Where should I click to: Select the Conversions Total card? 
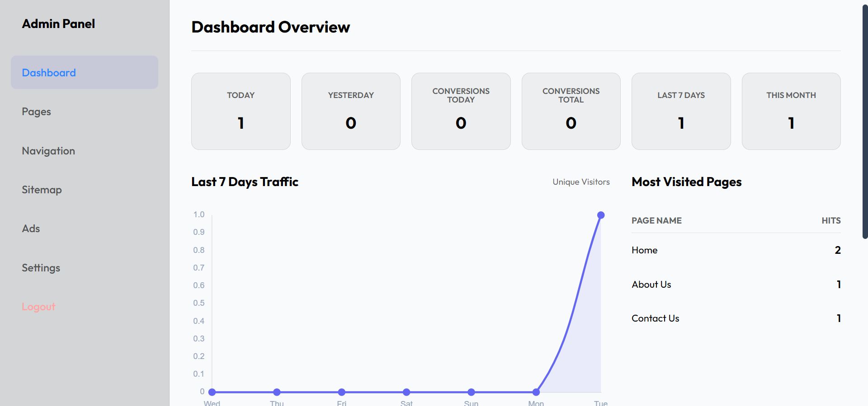click(571, 111)
